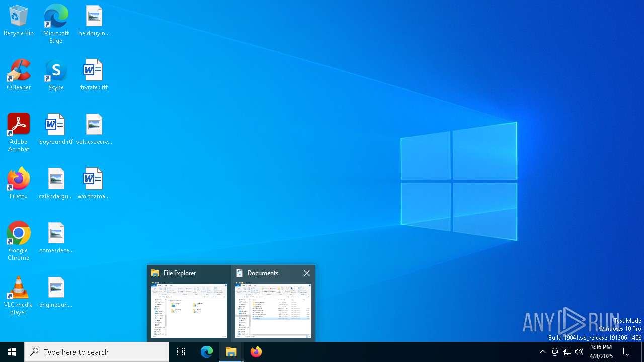Open the volume control tray icon
This screenshot has width=644, height=362.
click(579, 352)
